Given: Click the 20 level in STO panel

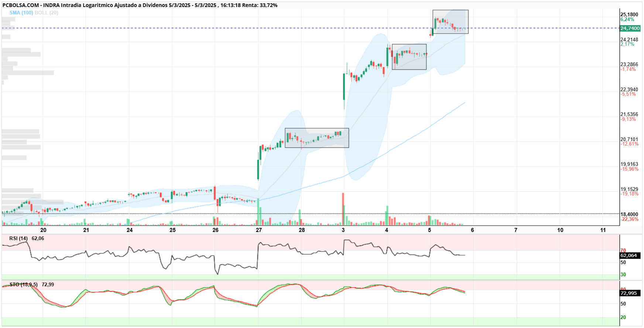Looking at the screenshot, I should click(x=623, y=318).
